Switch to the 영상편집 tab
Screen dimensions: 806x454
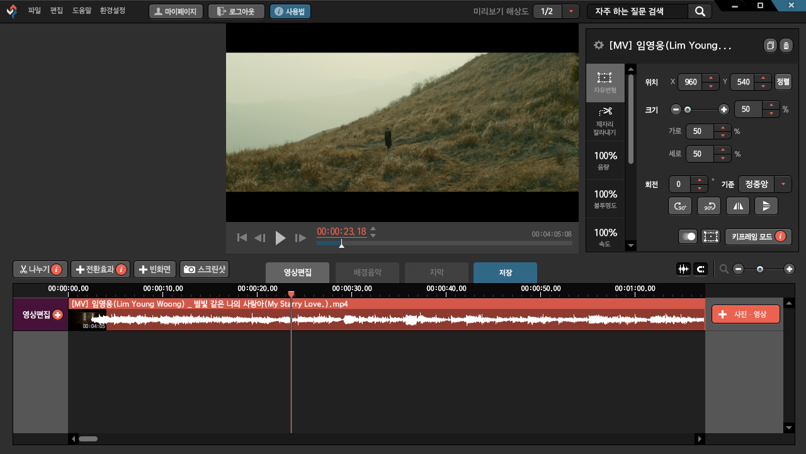click(298, 273)
